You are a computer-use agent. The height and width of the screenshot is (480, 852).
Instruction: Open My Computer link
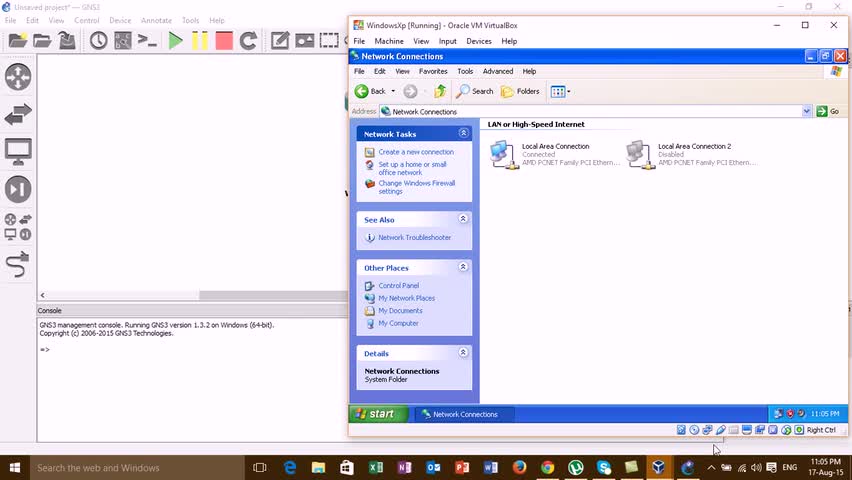[x=398, y=323]
